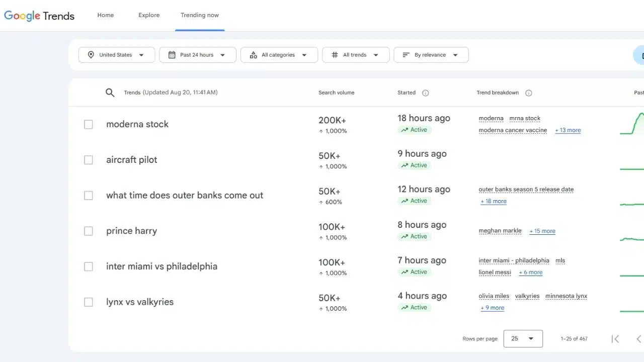Show "+ 9 more" for lynx vs valkyries

point(493,308)
